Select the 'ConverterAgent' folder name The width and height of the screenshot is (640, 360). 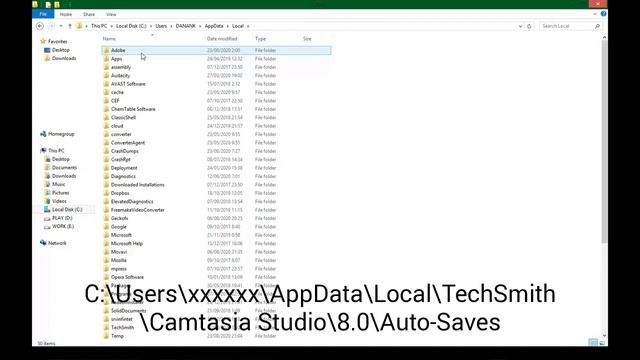coord(128,142)
